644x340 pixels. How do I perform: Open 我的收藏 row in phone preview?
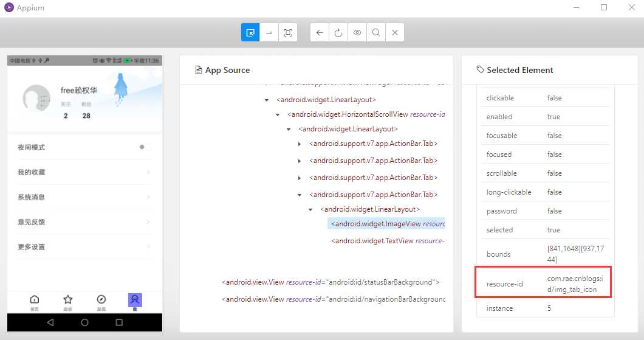84,172
